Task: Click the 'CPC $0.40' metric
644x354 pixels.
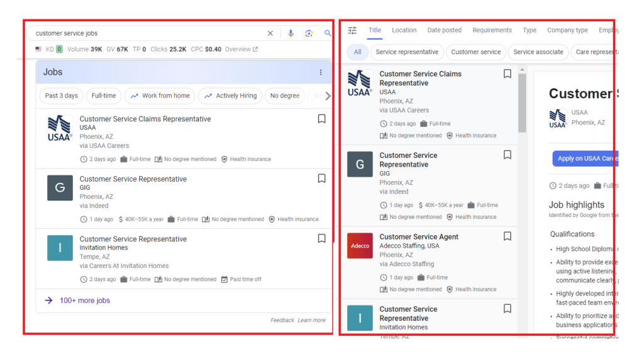Action: coord(206,49)
